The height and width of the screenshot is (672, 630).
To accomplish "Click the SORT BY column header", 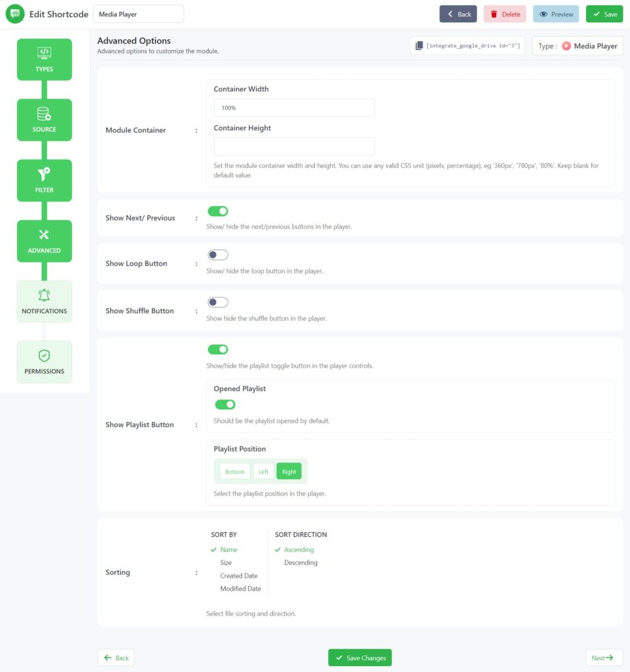I will point(224,534).
